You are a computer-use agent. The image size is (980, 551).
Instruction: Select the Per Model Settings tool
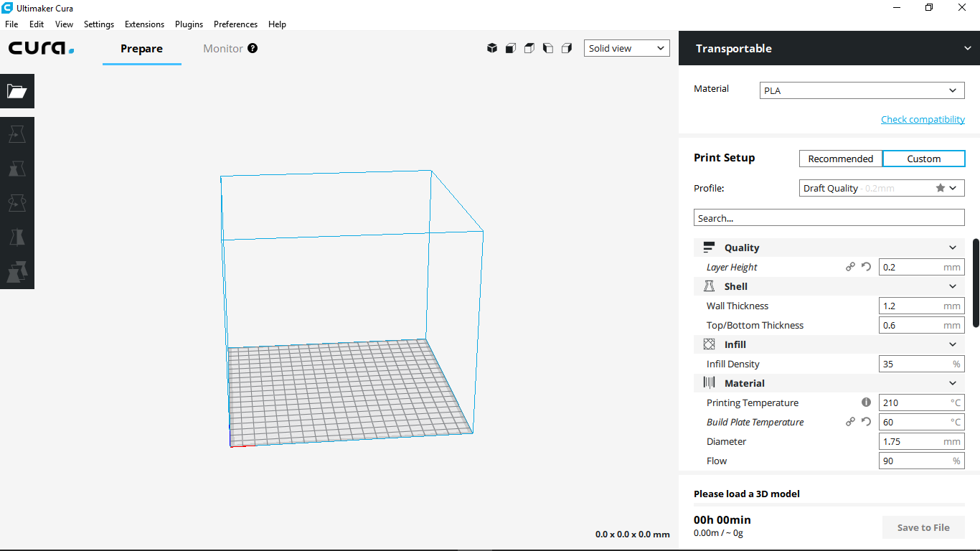(17, 272)
